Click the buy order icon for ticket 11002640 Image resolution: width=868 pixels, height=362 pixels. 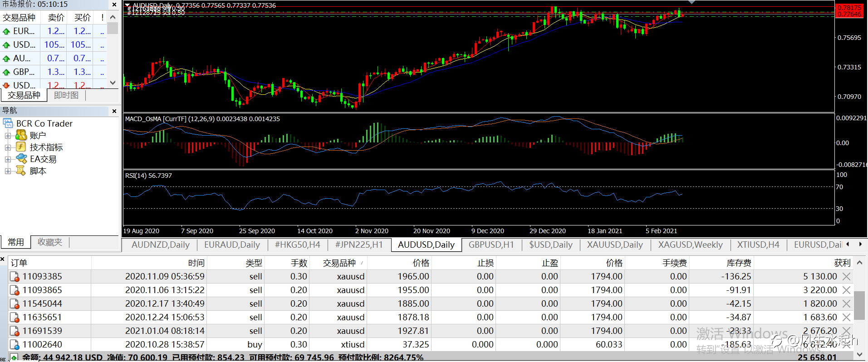point(15,345)
